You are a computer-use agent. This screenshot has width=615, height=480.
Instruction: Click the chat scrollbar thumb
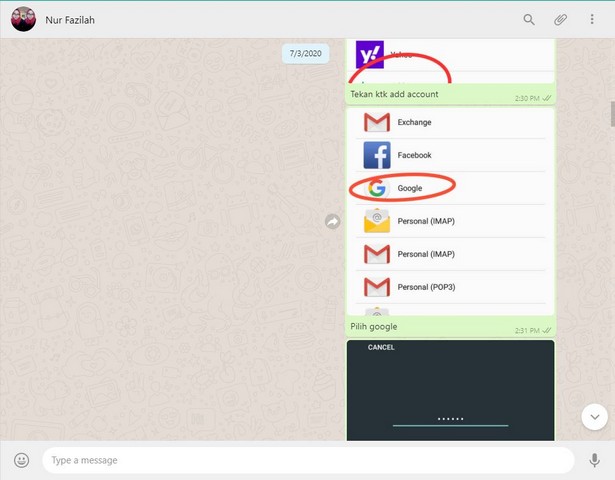612,112
